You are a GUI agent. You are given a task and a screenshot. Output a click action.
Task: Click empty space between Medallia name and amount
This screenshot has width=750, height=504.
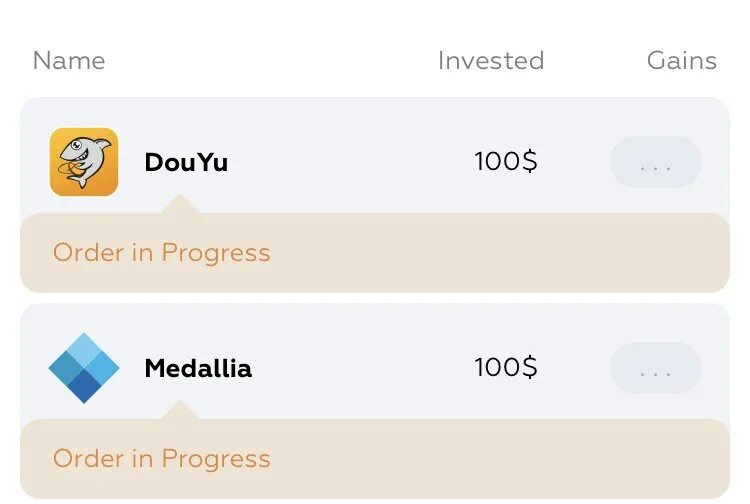pyautogui.click(x=360, y=368)
